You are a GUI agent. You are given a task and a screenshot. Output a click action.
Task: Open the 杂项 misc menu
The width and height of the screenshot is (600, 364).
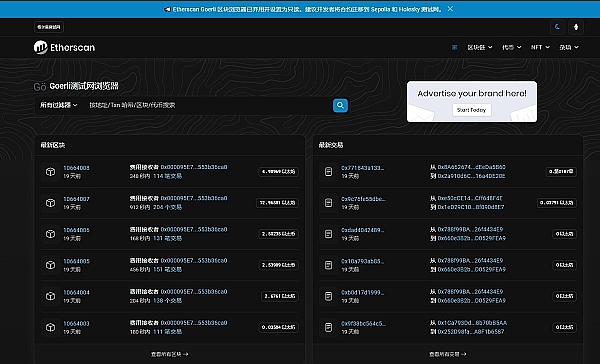[569, 47]
